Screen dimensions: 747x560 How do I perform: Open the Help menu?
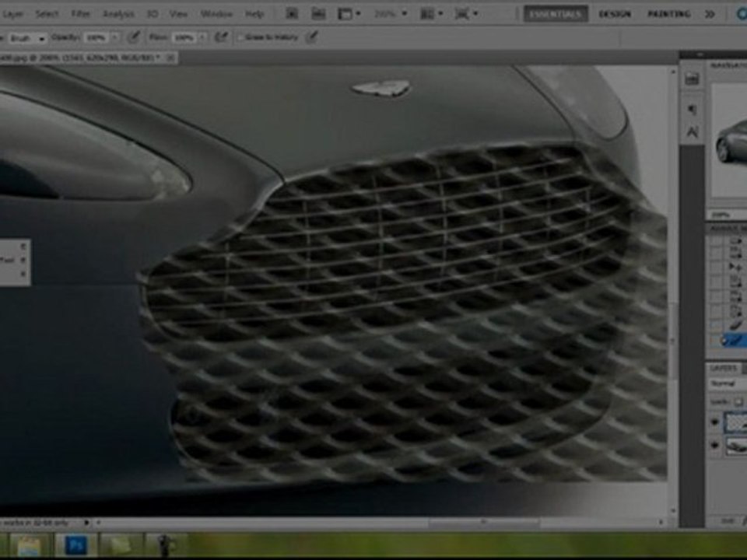254,14
